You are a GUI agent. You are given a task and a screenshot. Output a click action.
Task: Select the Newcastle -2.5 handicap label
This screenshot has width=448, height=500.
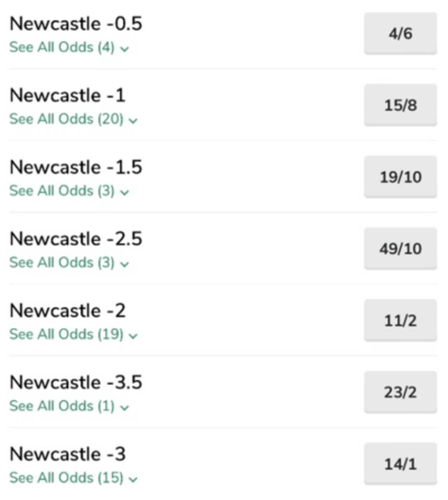coord(76,239)
